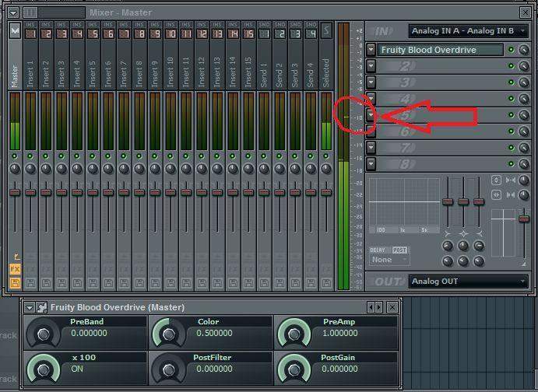Open the Analog IN A input dropdown
This screenshot has width=538, height=392.
click(x=468, y=31)
